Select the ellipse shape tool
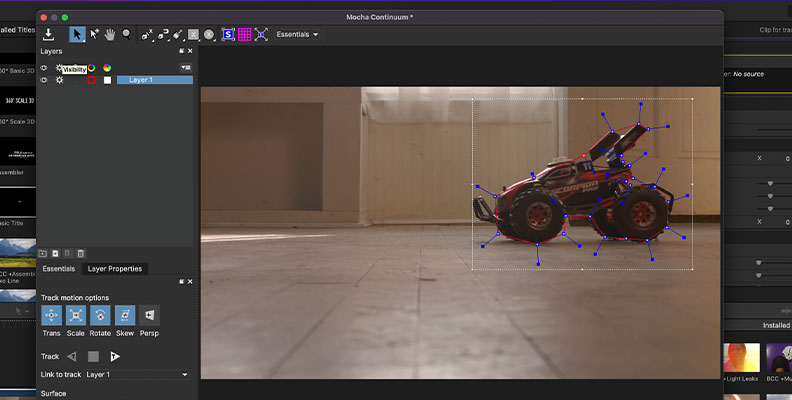The image size is (792, 400). tap(209, 34)
